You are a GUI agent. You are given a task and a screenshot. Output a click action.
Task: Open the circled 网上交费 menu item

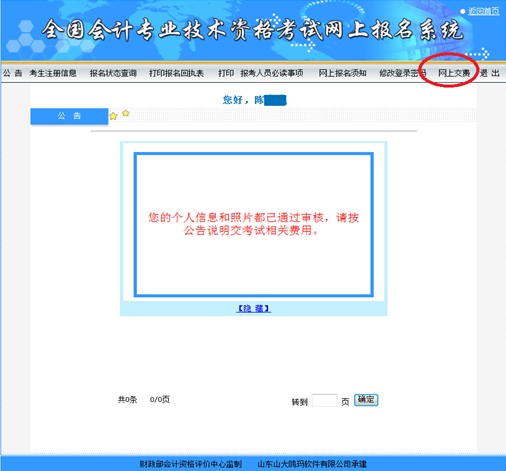[x=454, y=73]
